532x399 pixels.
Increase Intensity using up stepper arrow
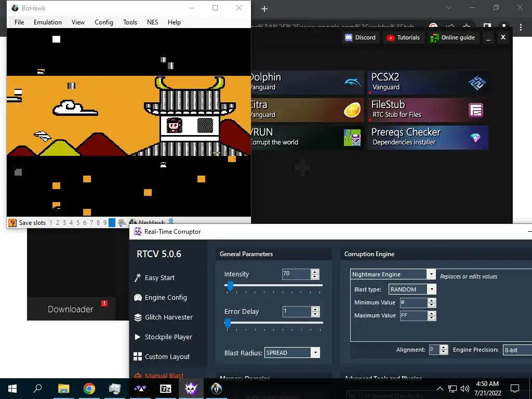click(315, 272)
